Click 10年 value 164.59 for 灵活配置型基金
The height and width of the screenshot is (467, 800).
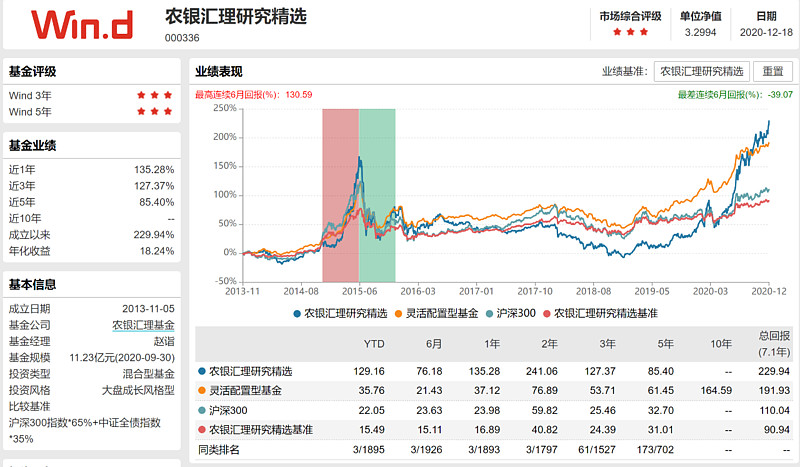(x=716, y=391)
